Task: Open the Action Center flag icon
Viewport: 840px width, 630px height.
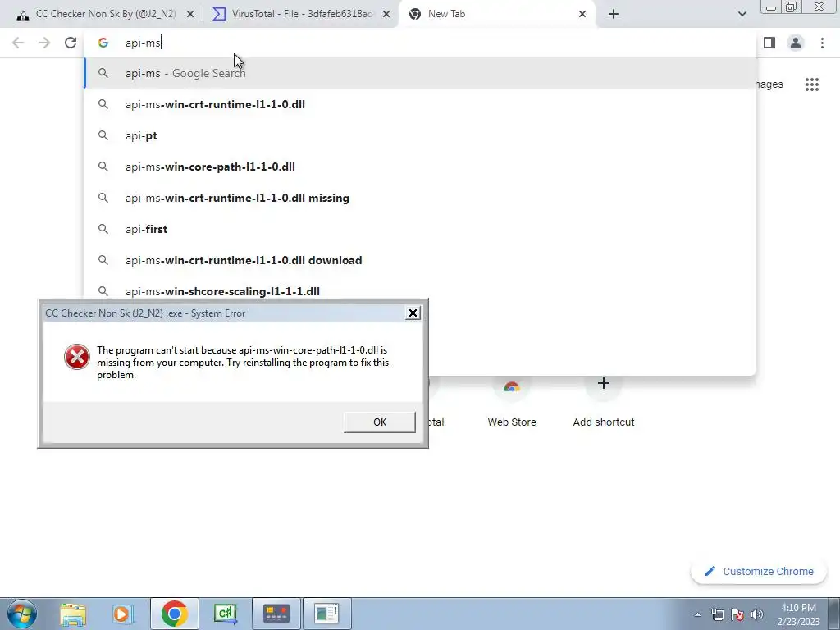Action: click(x=737, y=614)
